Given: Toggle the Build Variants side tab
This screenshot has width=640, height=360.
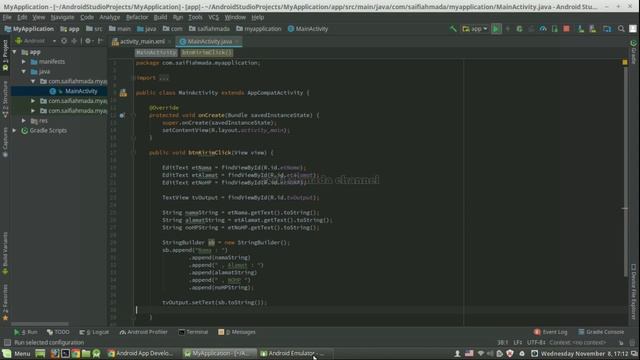Looking at the screenshot, I should pos(5,253).
